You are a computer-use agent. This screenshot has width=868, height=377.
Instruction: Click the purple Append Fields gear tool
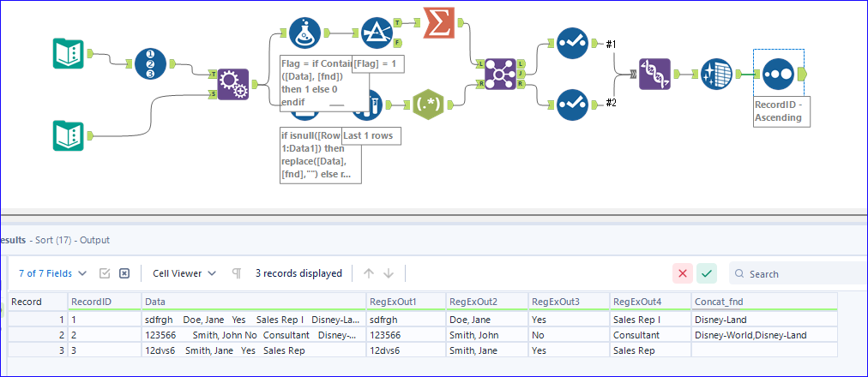tap(232, 83)
